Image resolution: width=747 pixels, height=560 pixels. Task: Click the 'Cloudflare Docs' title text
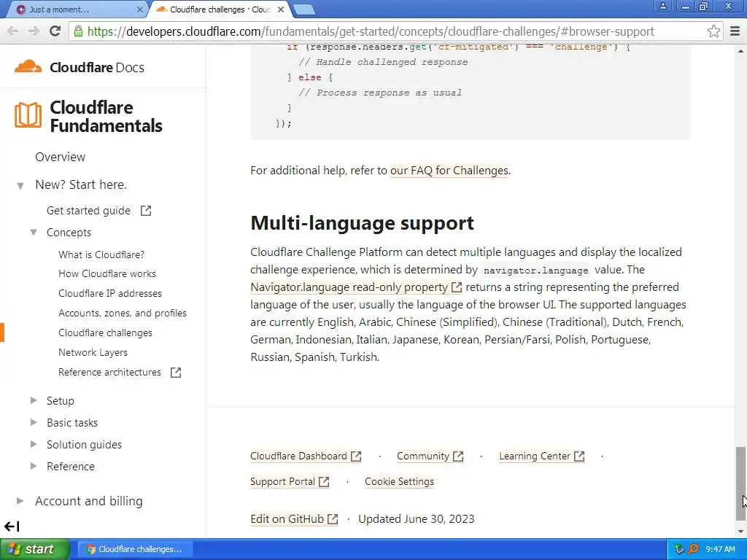97,67
